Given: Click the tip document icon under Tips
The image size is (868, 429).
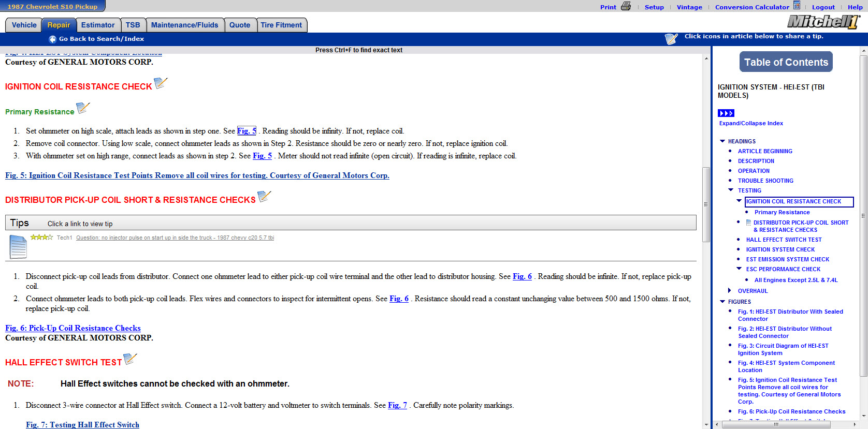Looking at the screenshot, I should pos(18,247).
